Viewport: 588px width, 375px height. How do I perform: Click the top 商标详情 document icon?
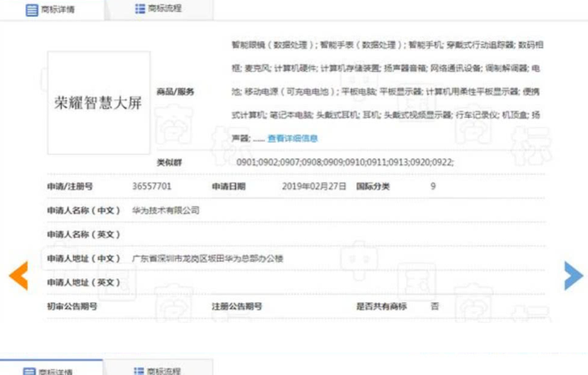pyautogui.click(x=32, y=10)
